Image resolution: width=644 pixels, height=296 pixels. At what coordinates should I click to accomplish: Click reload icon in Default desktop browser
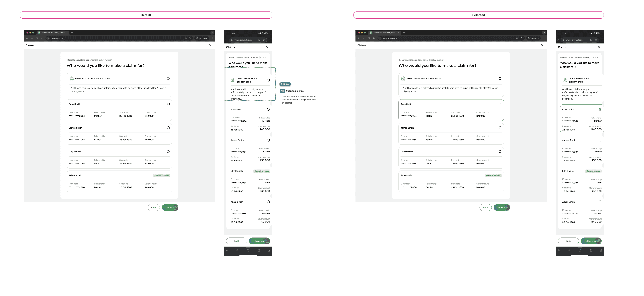(37, 38)
